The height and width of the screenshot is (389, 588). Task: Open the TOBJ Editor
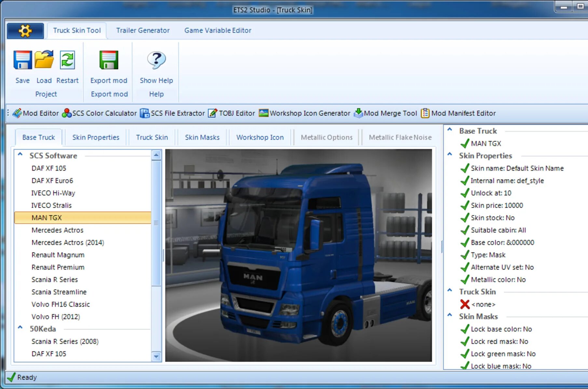pos(231,113)
